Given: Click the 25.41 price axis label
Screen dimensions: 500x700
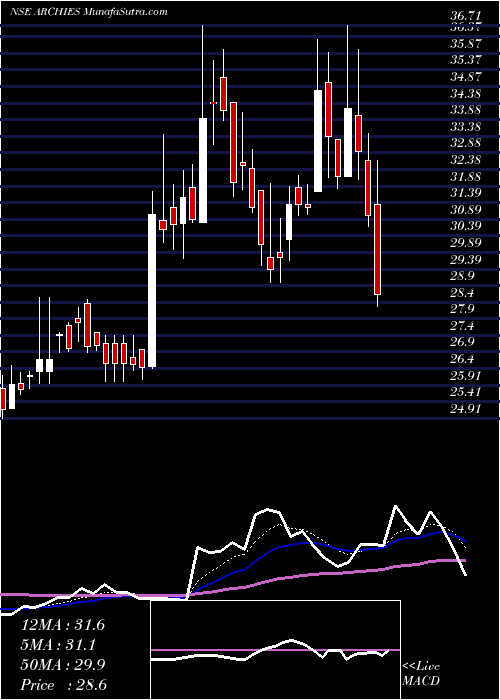Looking at the screenshot, I should 466,393.
